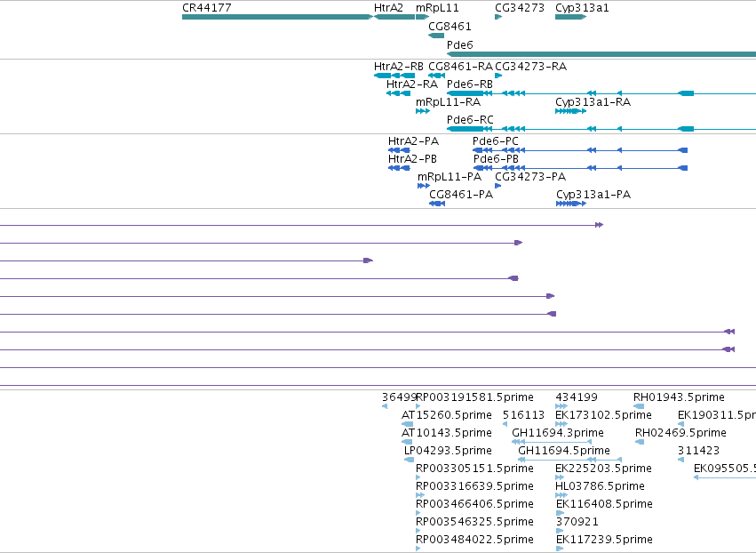Click the Cyp313a1-RA transcript label
The width and height of the screenshot is (756, 553).
593,102
